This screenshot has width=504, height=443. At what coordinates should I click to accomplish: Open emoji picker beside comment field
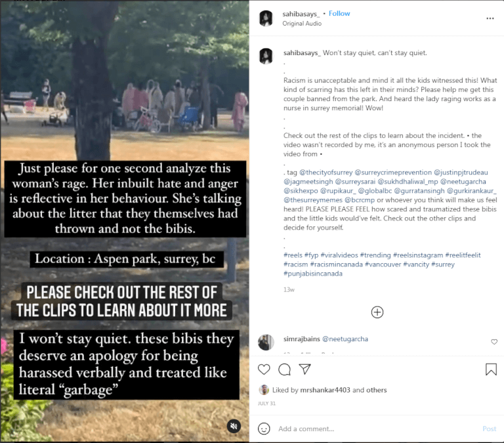pos(264,429)
